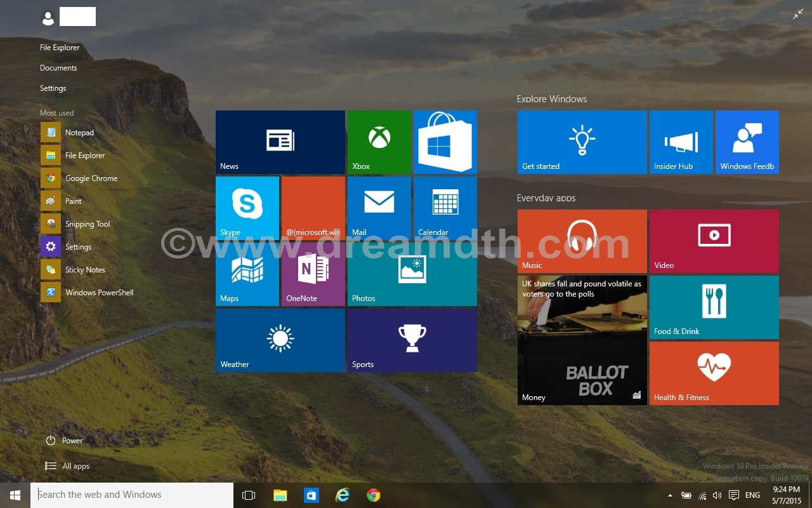The image size is (812, 508).
Task: Open the Sports trophy tile
Action: pos(412,340)
